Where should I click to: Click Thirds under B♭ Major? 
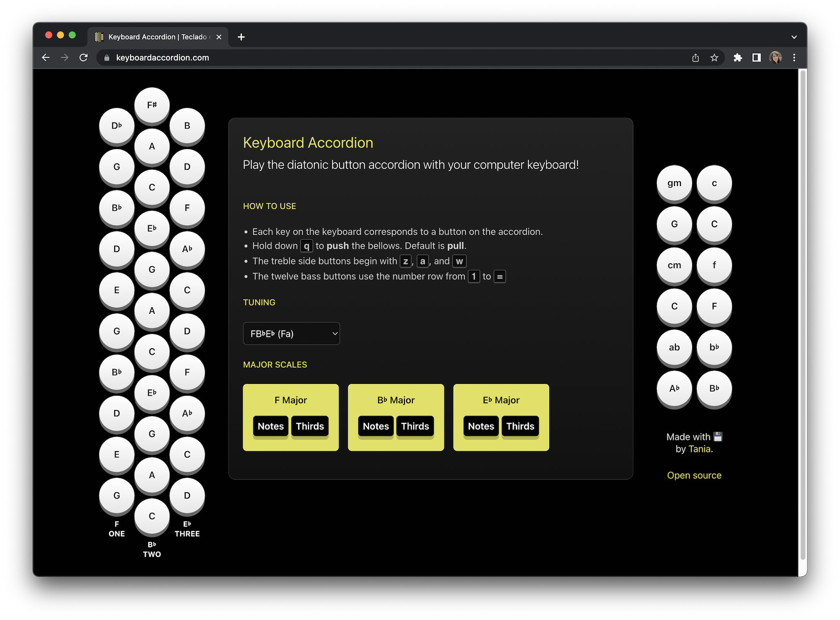[415, 426]
